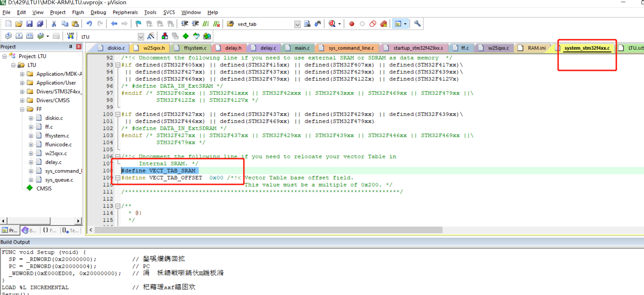
Task: Collapse the code fold at line 93
Action: tap(118, 65)
